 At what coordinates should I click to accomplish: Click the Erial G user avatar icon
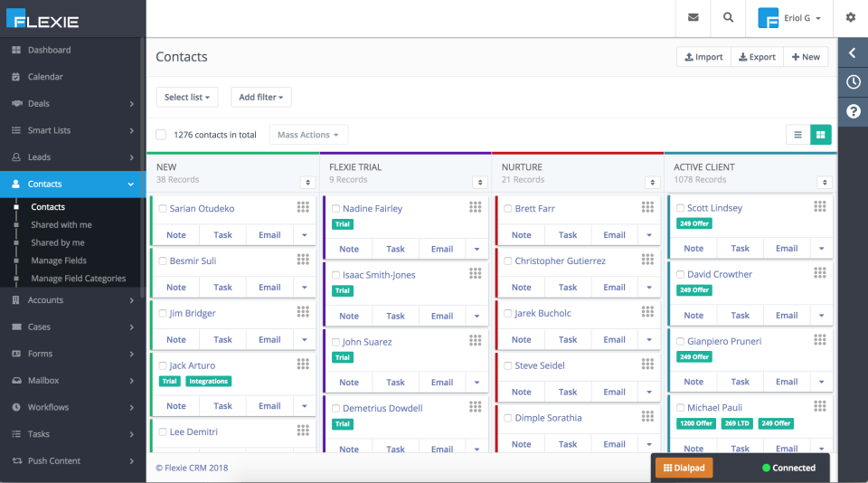(x=769, y=18)
